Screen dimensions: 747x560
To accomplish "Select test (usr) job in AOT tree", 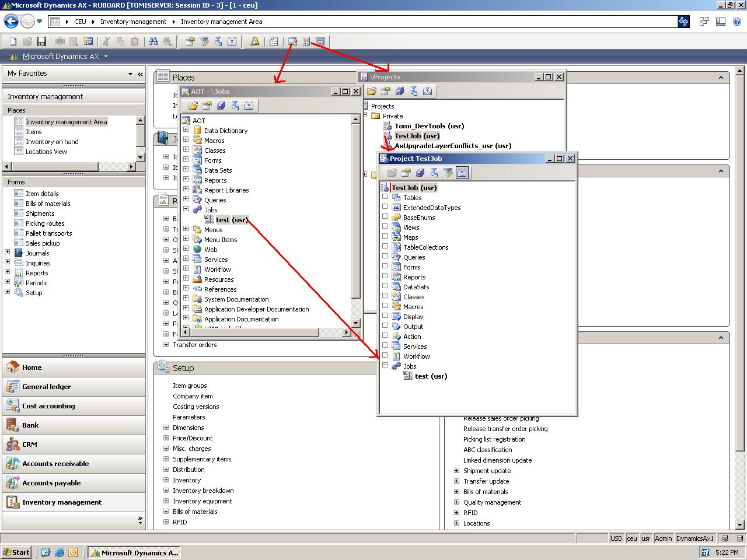I will pos(232,220).
